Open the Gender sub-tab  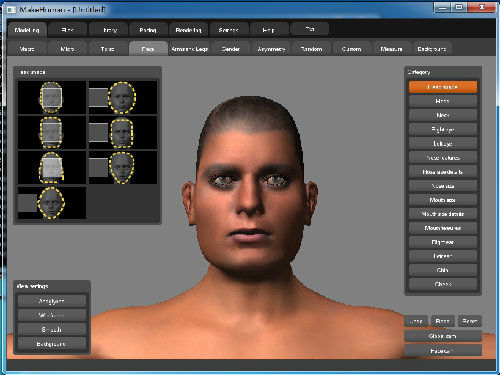(231, 49)
